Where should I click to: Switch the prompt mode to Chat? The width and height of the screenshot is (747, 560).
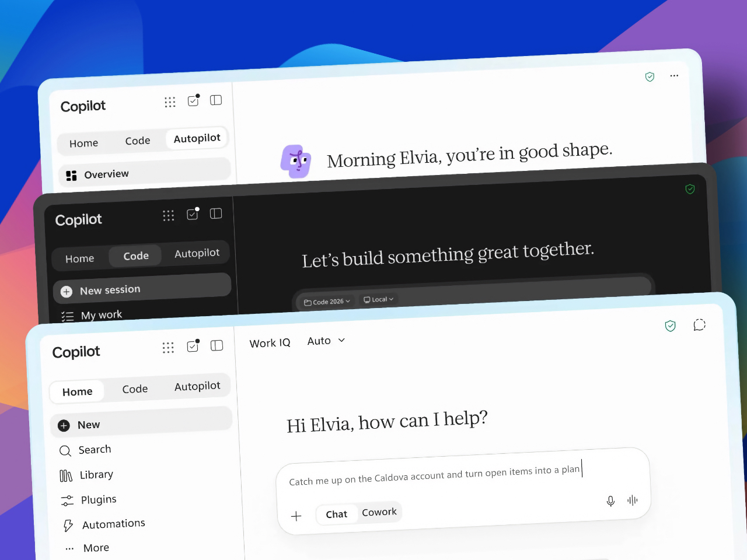337,514
